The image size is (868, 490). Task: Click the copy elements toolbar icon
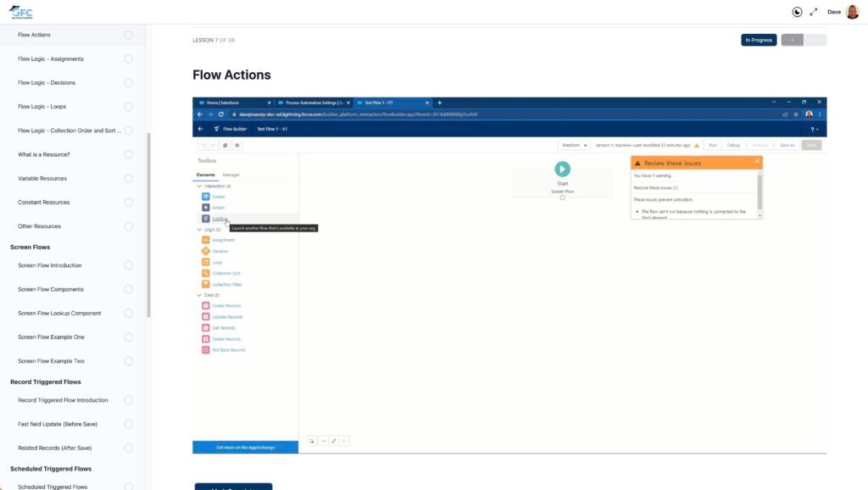point(225,145)
